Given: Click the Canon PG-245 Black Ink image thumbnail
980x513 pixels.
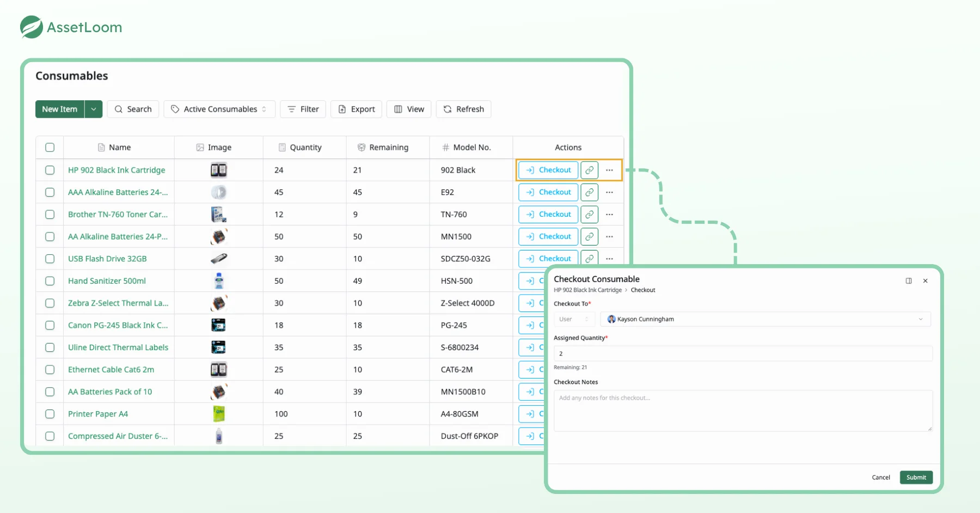Looking at the screenshot, I should click(x=218, y=325).
